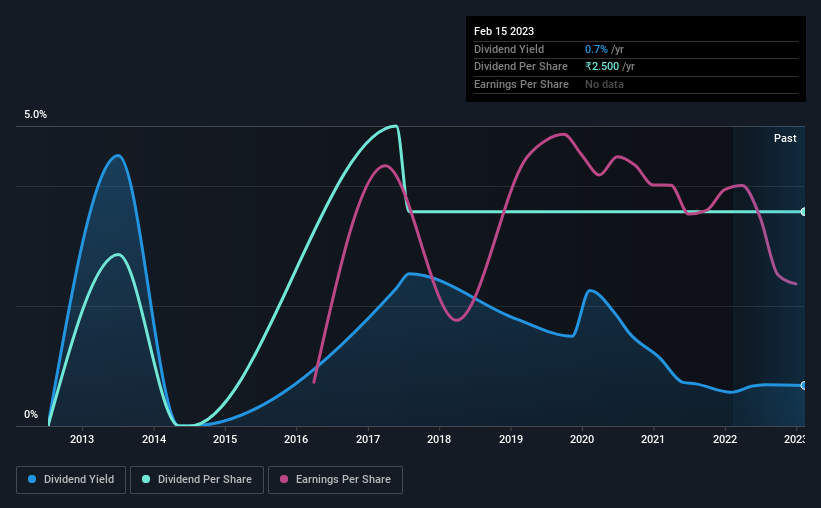Screen dimensions: 821x508
Task: Toggle the Dividend Per Share legend button
Action: [x=197, y=480]
